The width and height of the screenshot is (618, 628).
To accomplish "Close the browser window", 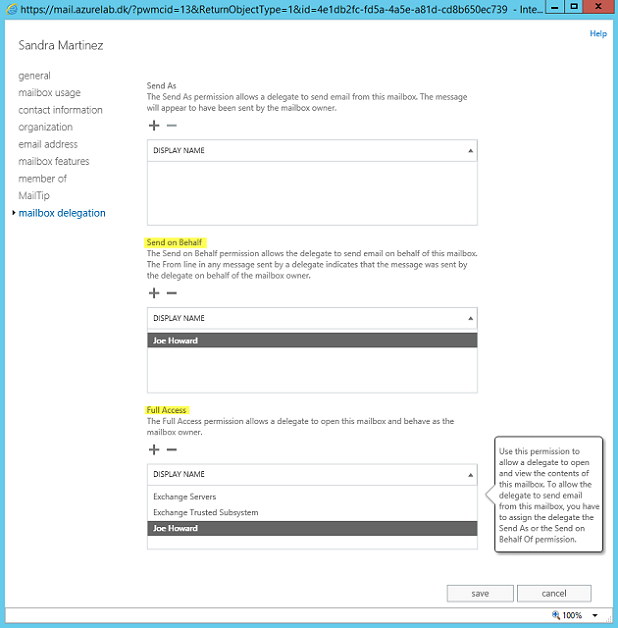I will point(598,7).
